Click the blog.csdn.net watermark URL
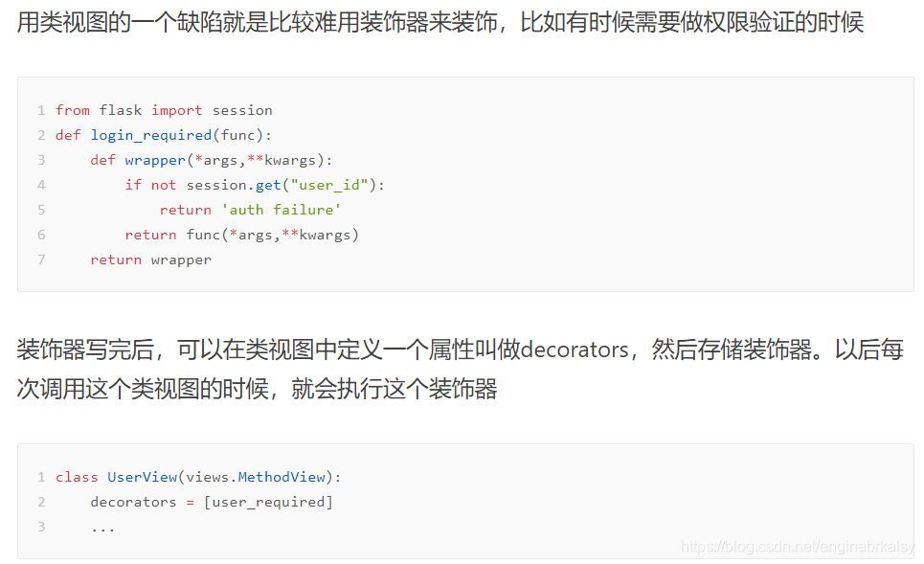 (798, 547)
